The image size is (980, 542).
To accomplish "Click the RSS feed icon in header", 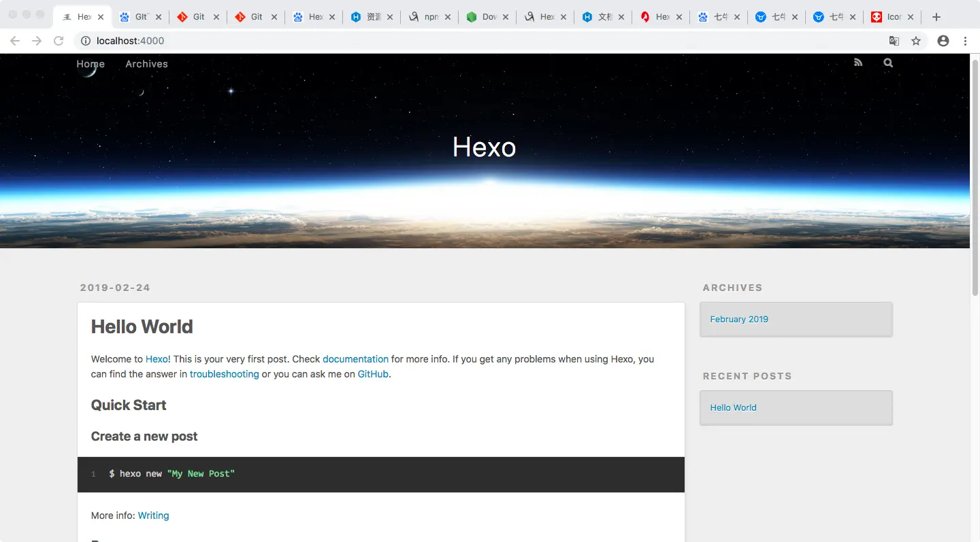I will [858, 63].
